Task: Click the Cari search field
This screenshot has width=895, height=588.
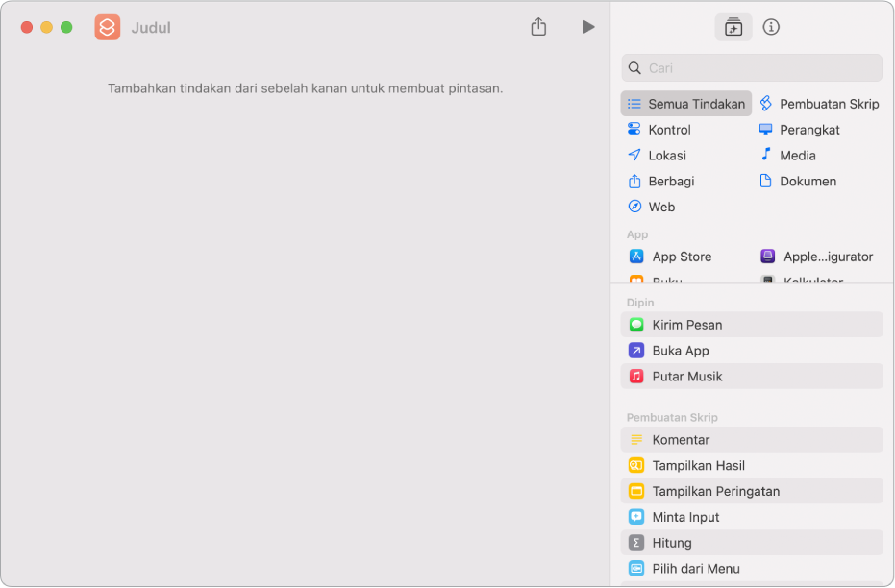Action: pos(752,68)
